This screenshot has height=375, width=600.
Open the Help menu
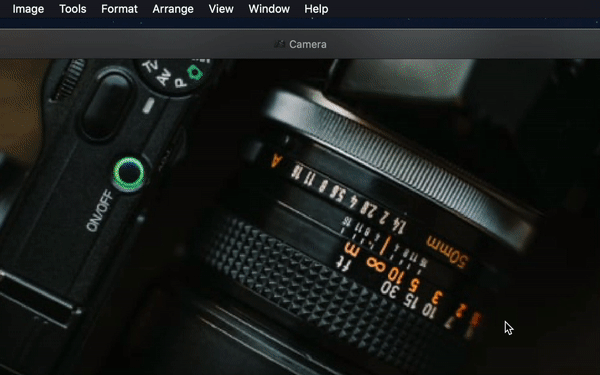click(x=316, y=9)
